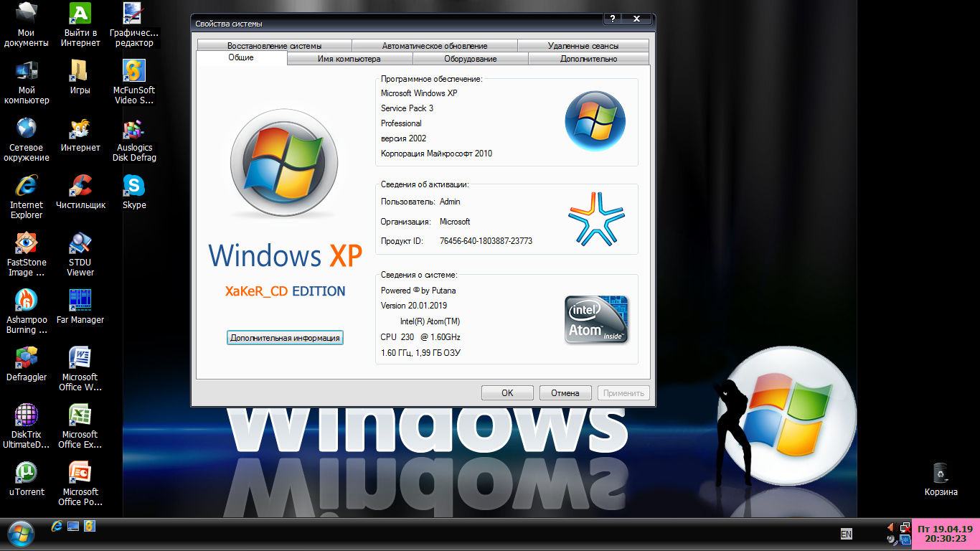Select the Defraggler desktop icon
The width and height of the screenshot is (980, 551).
pos(27,364)
